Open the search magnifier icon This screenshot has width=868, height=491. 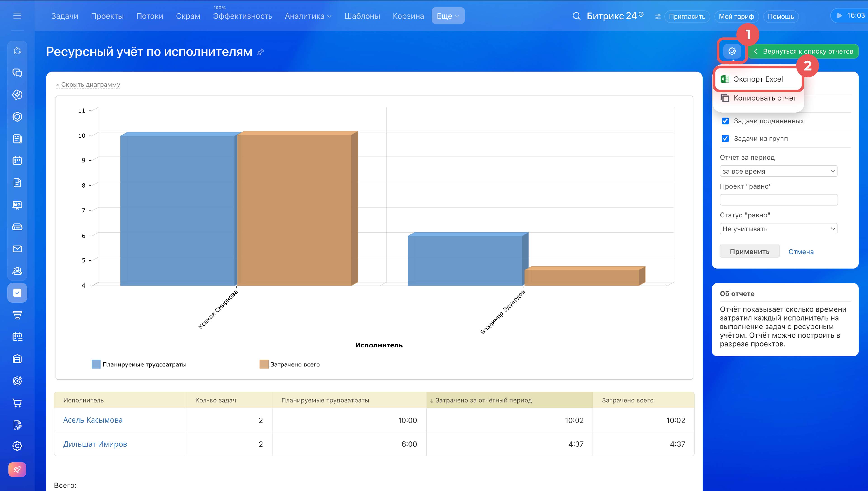click(x=576, y=16)
